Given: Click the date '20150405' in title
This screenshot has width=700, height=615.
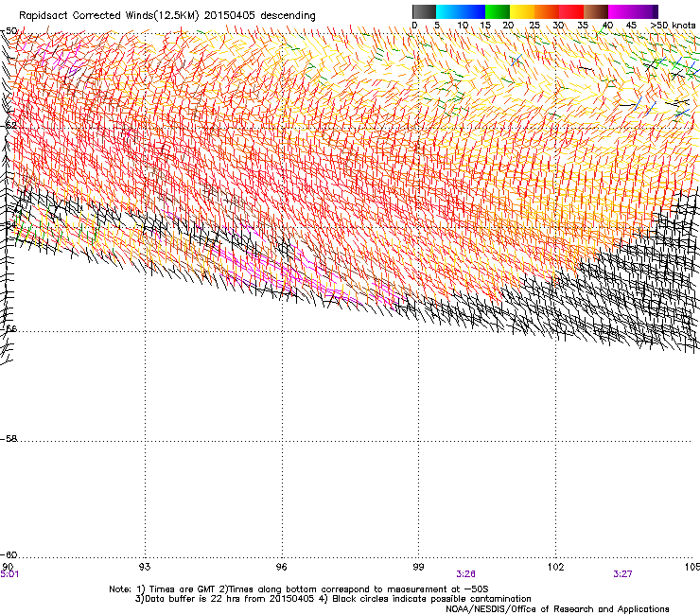Looking at the screenshot, I should tap(230, 16).
